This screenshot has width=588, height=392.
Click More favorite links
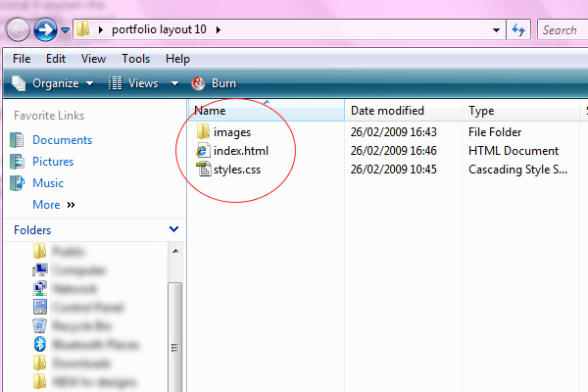tap(54, 205)
